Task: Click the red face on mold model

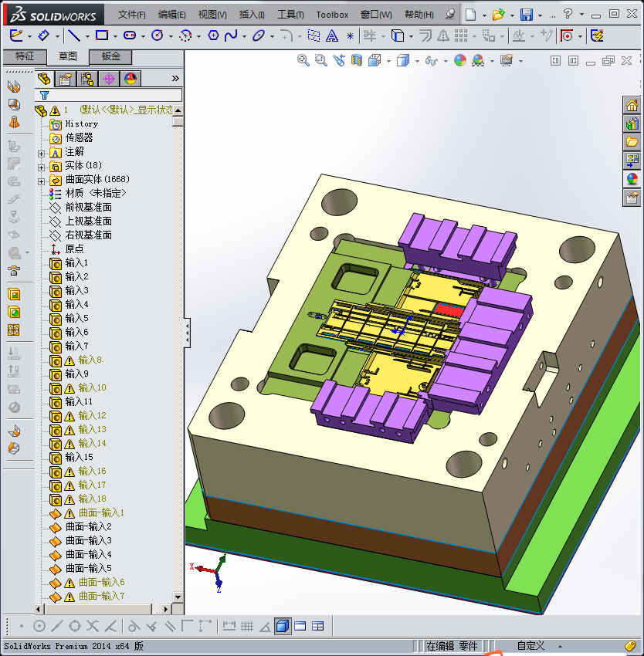Action: [x=449, y=310]
